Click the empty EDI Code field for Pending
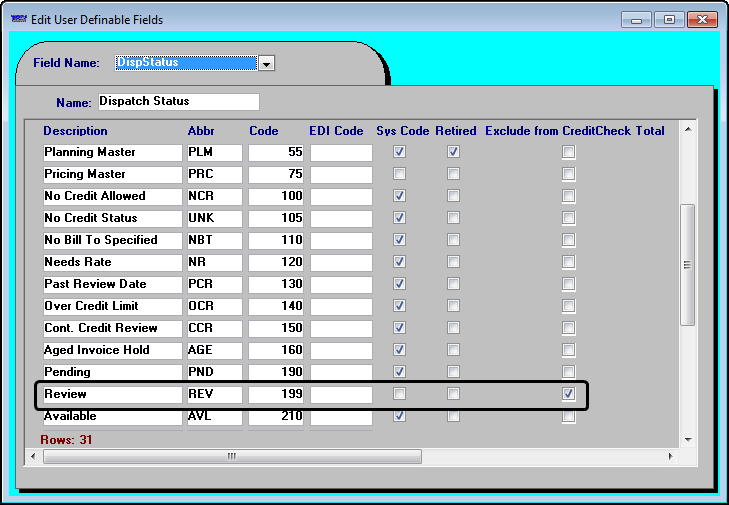This screenshot has width=729, height=505. (341, 372)
